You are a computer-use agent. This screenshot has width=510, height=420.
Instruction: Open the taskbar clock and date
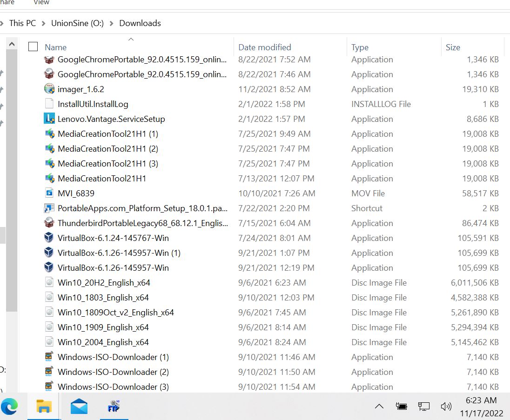tap(481, 407)
